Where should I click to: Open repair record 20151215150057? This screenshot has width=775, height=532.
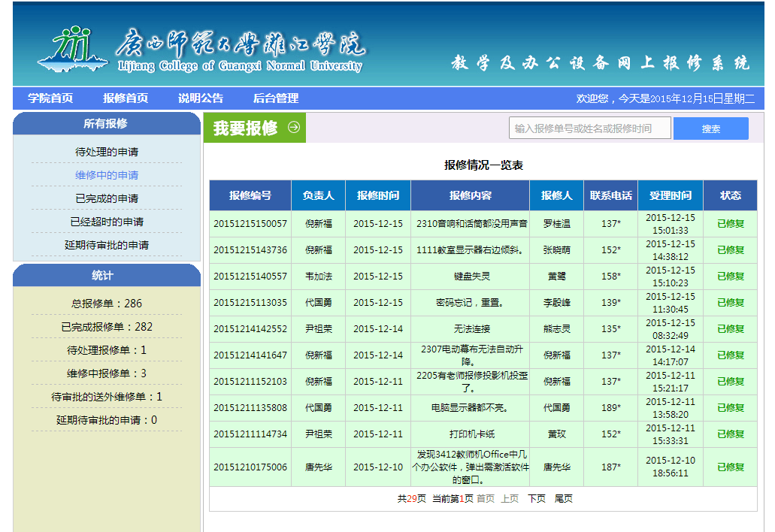[x=250, y=224]
